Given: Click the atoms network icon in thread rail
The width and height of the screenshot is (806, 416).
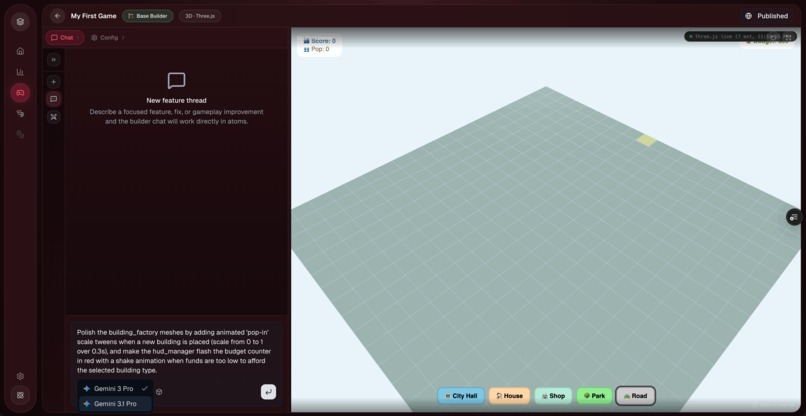Looking at the screenshot, I should click(53, 117).
